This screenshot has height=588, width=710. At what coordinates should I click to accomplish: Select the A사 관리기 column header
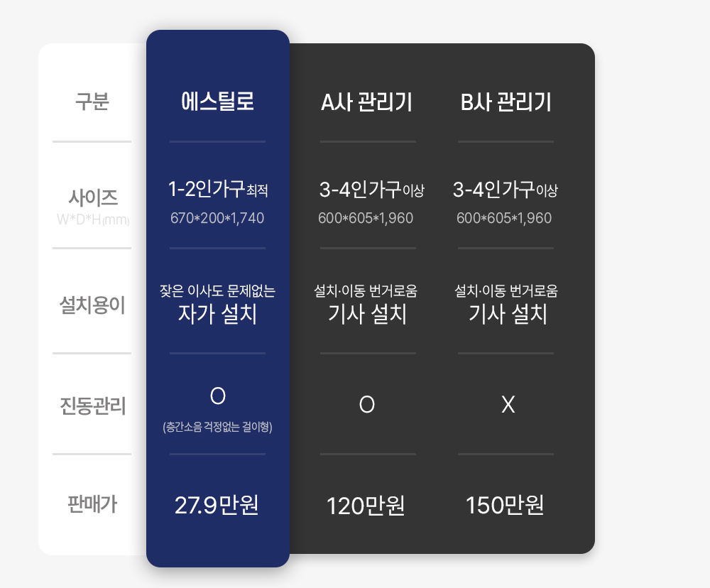pyautogui.click(x=366, y=103)
